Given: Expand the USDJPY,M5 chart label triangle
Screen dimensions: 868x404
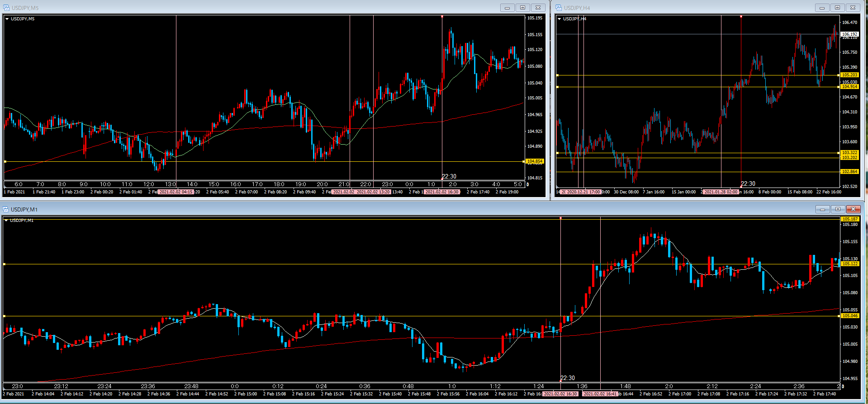Looking at the screenshot, I should [x=7, y=19].
